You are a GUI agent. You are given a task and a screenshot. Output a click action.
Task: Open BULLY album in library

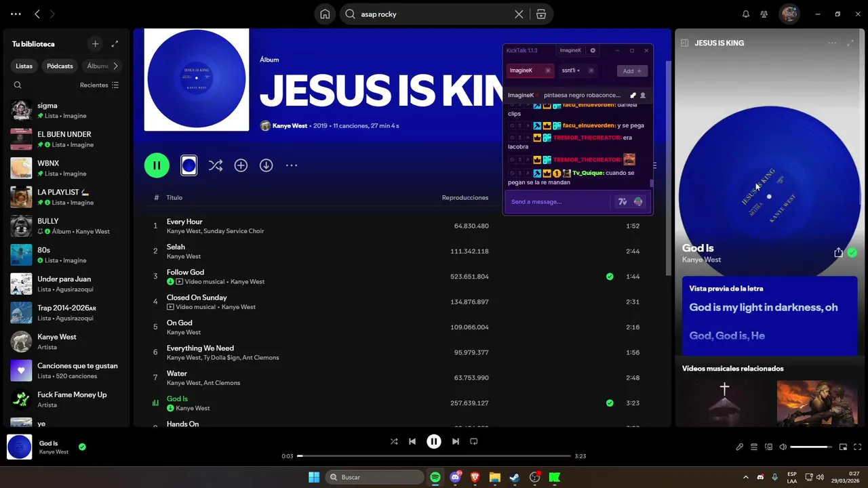(x=66, y=226)
